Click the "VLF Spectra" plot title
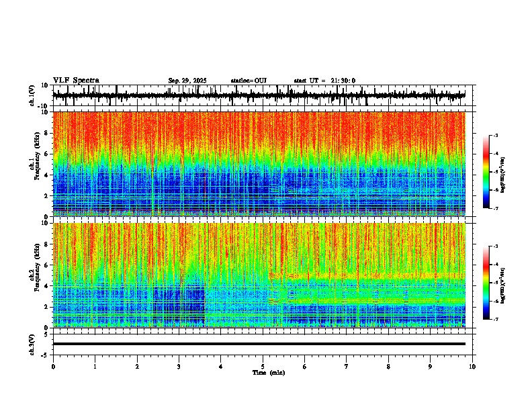532x411 pixels. pyautogui.click(x=76, y=81)
